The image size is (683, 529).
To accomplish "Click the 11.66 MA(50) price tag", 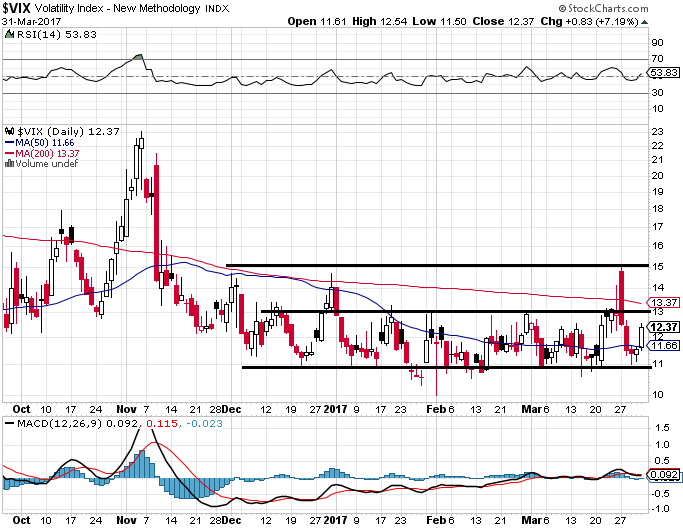I will [664, 346].
